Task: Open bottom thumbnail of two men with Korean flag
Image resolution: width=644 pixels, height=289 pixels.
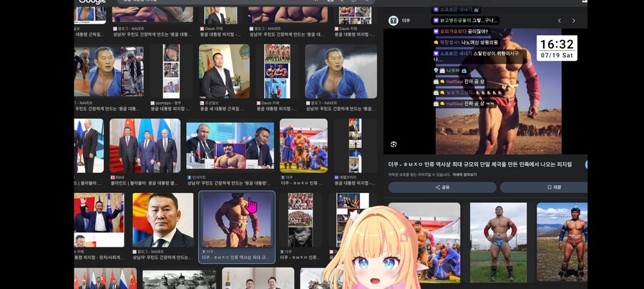Action: [x=258, y=278]
